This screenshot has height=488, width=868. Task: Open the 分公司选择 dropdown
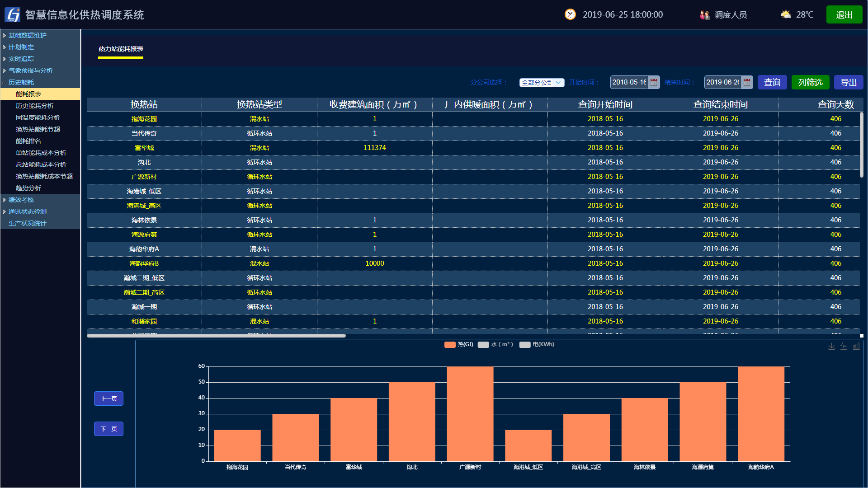pos(542,82)
